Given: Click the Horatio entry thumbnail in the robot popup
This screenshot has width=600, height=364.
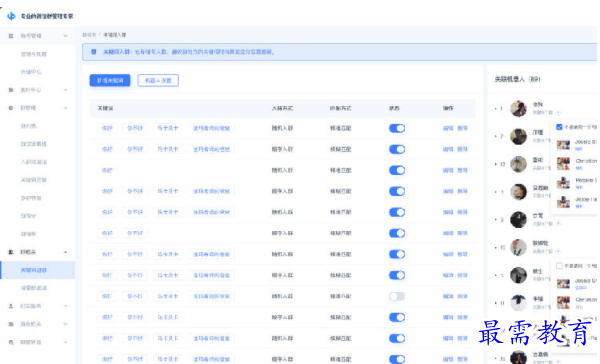Looking at the screenshot, I should coord(563,182).
